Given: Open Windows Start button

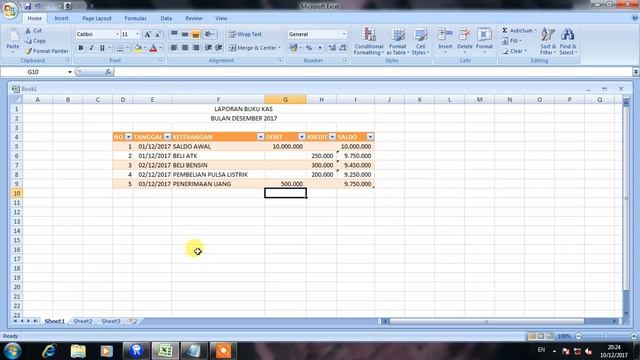Looking at the screenshot, I should click(x=12, y=351).
